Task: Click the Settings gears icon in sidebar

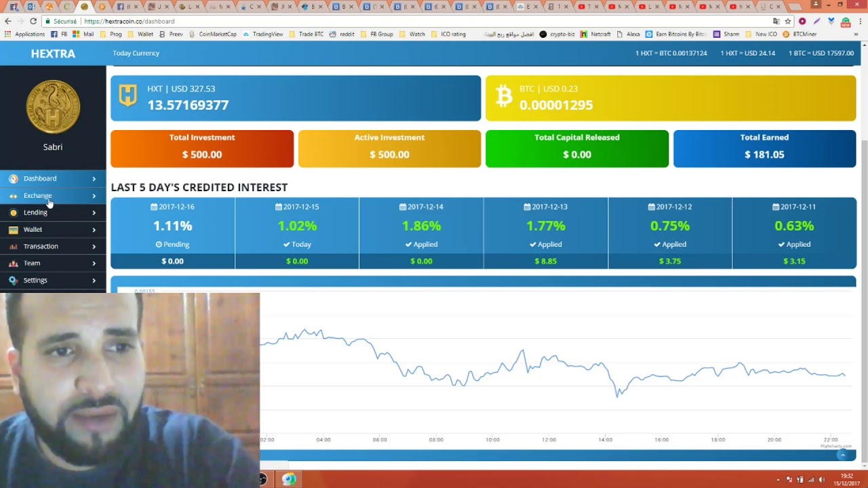Action: 13,280
